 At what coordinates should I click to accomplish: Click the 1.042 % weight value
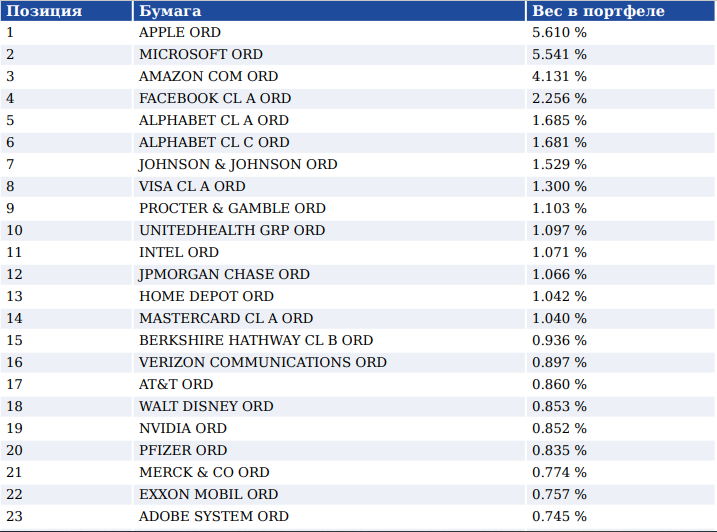559,296
